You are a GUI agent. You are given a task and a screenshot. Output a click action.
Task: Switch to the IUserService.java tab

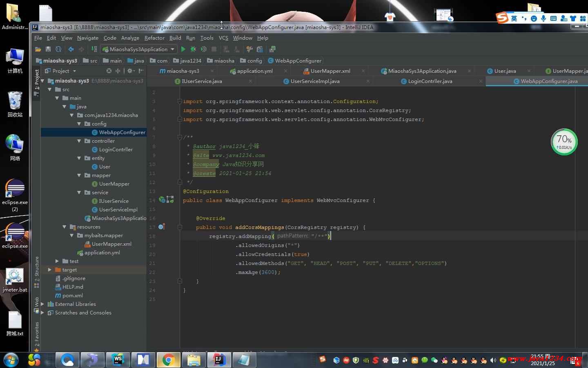click(202, 81)
